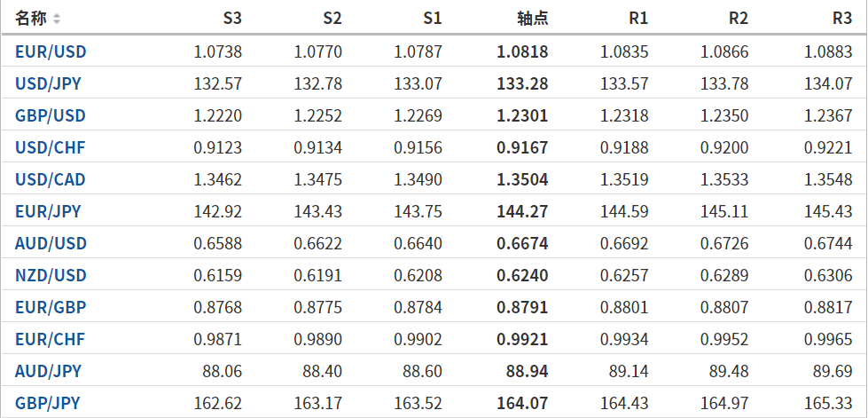Open the USD/JPY currency pair link

click(49, 83)
